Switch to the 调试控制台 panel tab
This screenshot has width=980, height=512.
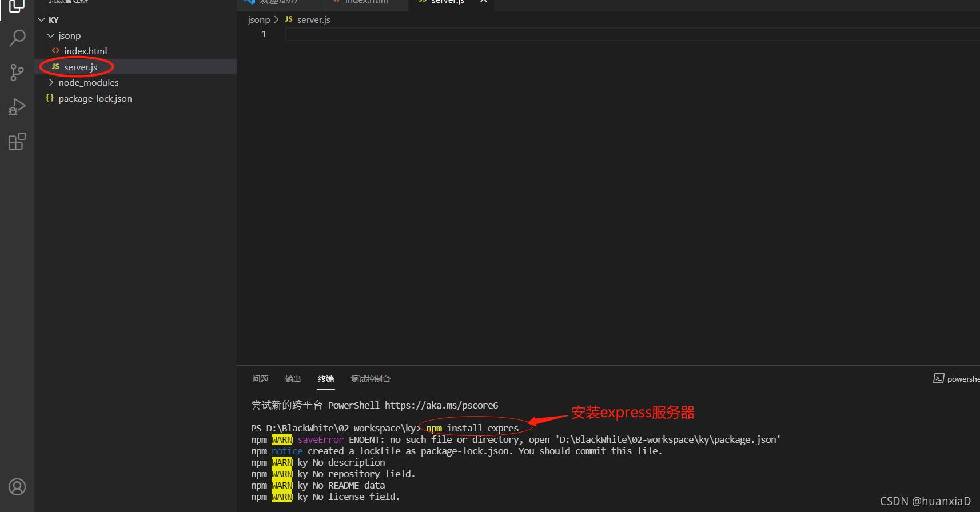click(x=371, y=379)
